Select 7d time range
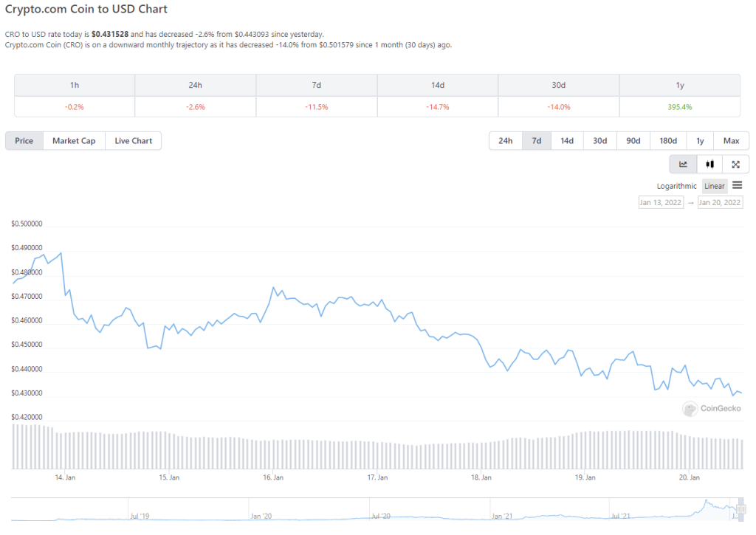756x535 pixels. coord(537,141)
